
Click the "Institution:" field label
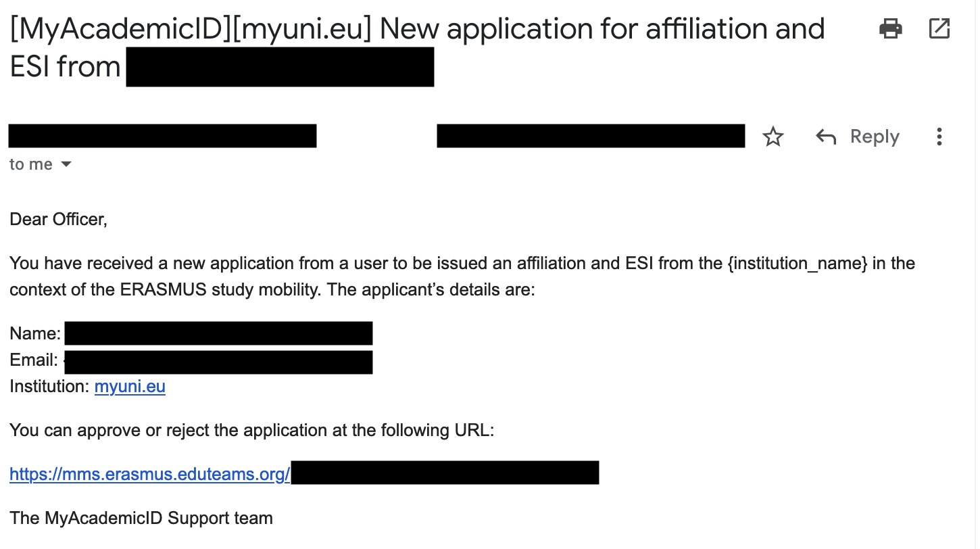tap(49, 387)
